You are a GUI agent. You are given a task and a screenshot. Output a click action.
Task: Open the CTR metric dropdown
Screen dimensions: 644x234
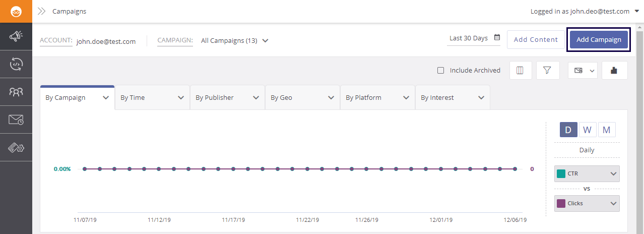tap(587, 173)
